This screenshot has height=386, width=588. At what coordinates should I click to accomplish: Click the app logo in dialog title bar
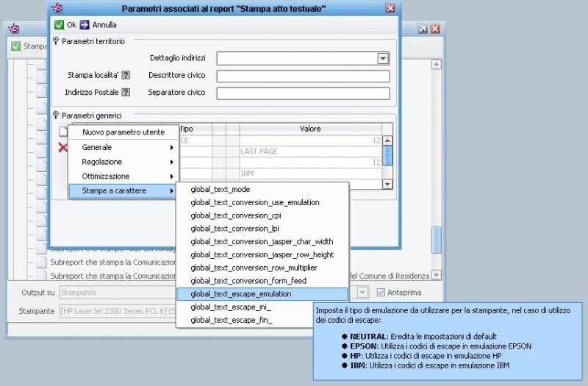tap(57, 7)
